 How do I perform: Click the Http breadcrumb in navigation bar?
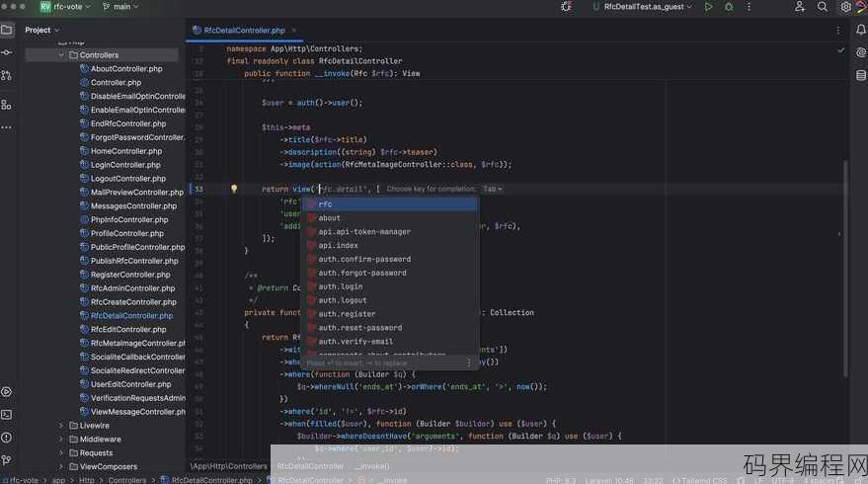click(86, 480)
